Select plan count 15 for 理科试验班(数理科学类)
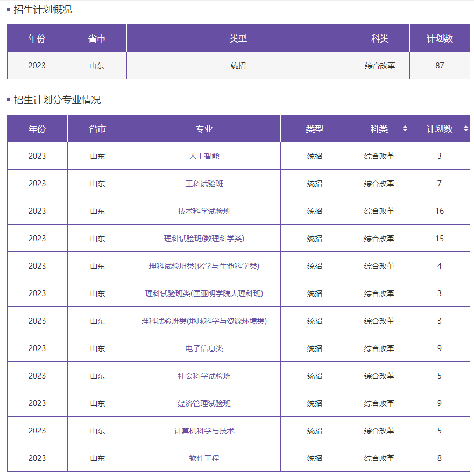 (440, 239)
